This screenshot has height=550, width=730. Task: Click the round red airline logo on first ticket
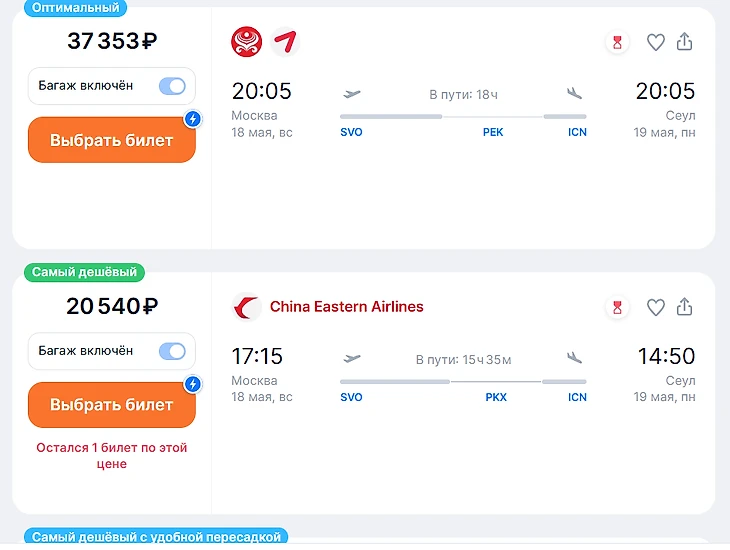[247, 42]
